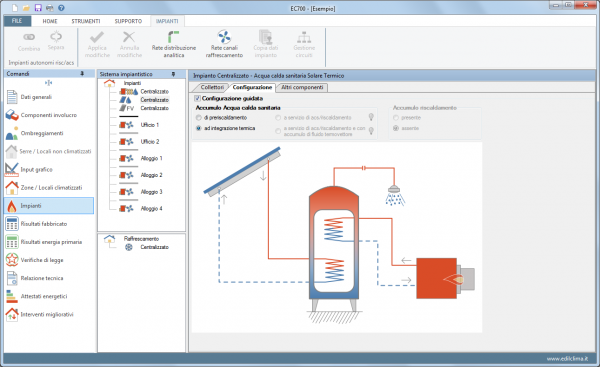Pin the Comandi panel
Viewport: 600px width, 367px height.
pyautogui.click(x=82, y=73)
